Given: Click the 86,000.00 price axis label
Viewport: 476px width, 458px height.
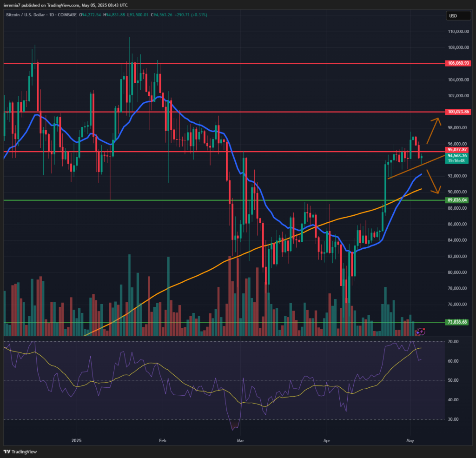Looking at the screenshot, I should click(457, 224).
